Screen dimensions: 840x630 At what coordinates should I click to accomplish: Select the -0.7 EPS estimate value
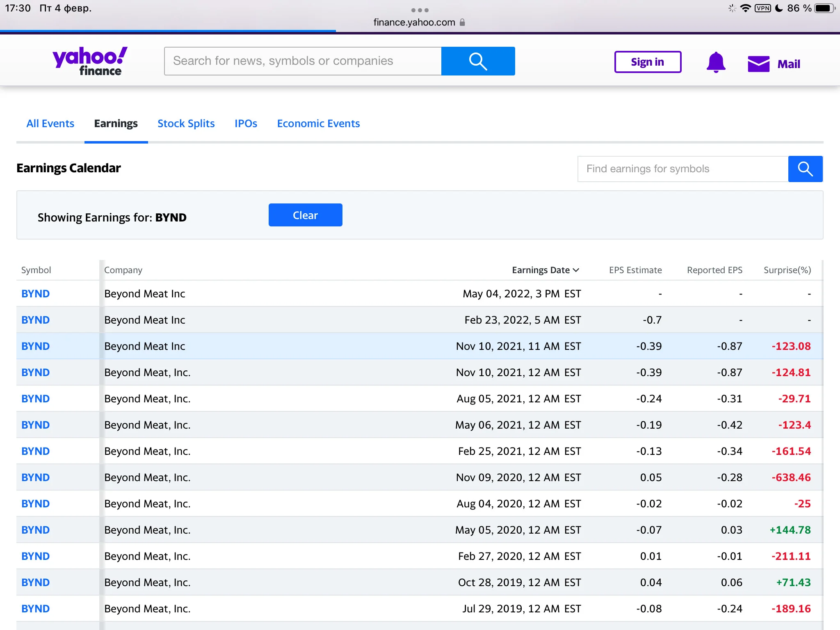click(652, 320)
